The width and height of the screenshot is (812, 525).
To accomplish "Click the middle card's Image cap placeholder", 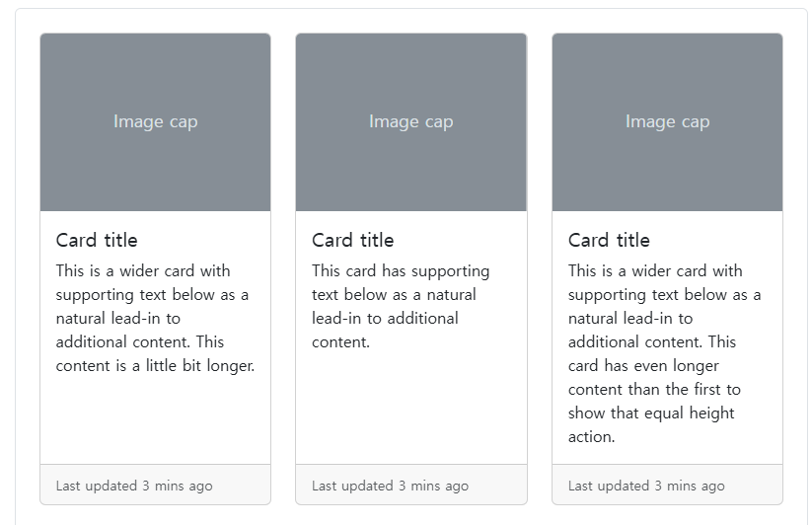I will 411,122.
